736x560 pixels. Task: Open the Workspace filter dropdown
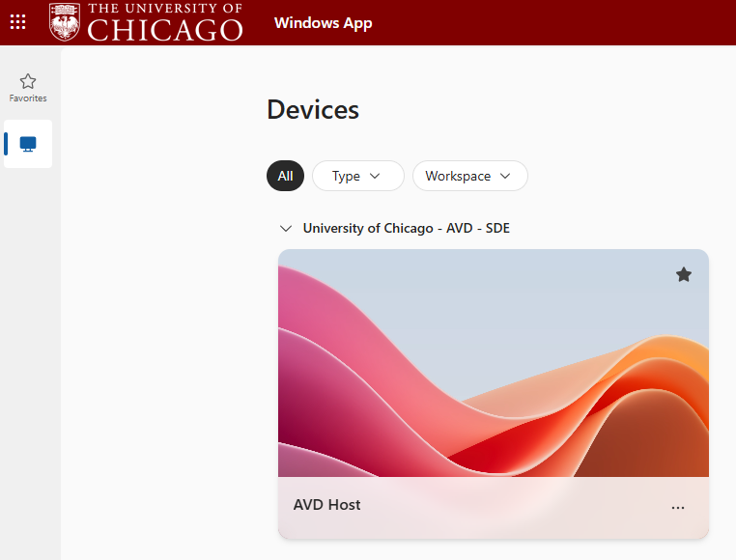tap(469, 176)
